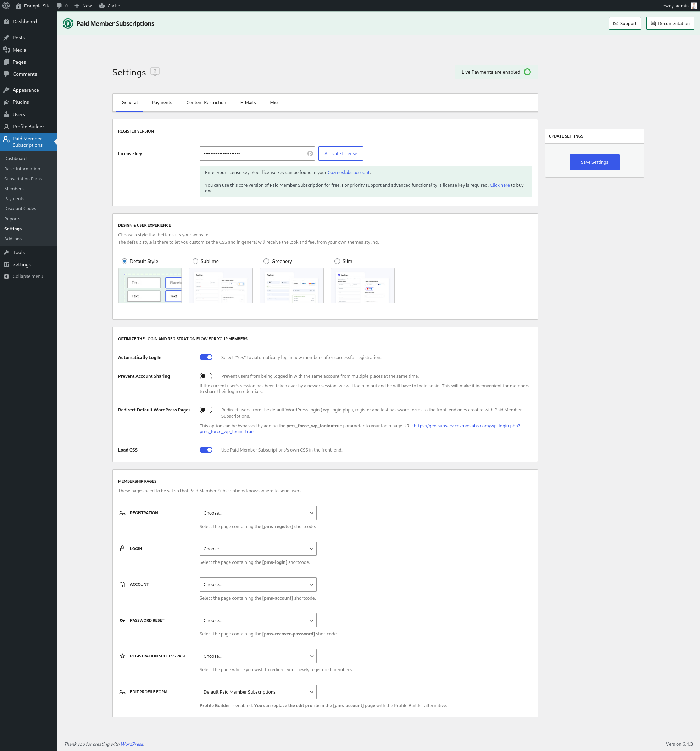The image size is (700, 751).
Task: Click the password manager icon in license field
Action: click(310, 153)
